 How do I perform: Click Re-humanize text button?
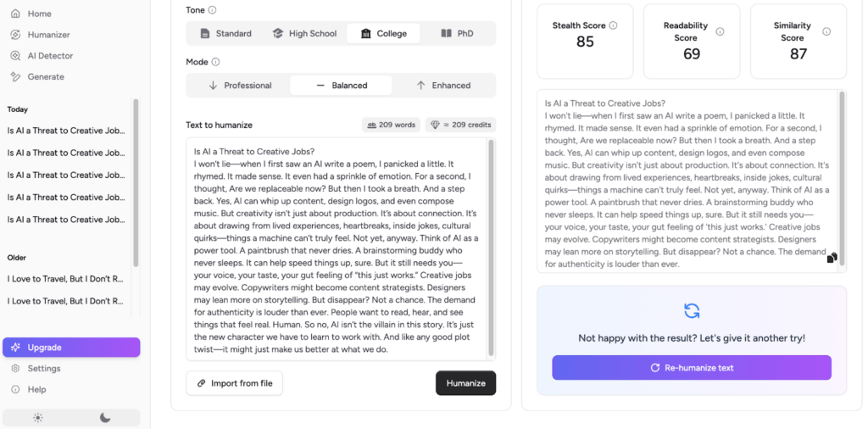click(691, 368)
